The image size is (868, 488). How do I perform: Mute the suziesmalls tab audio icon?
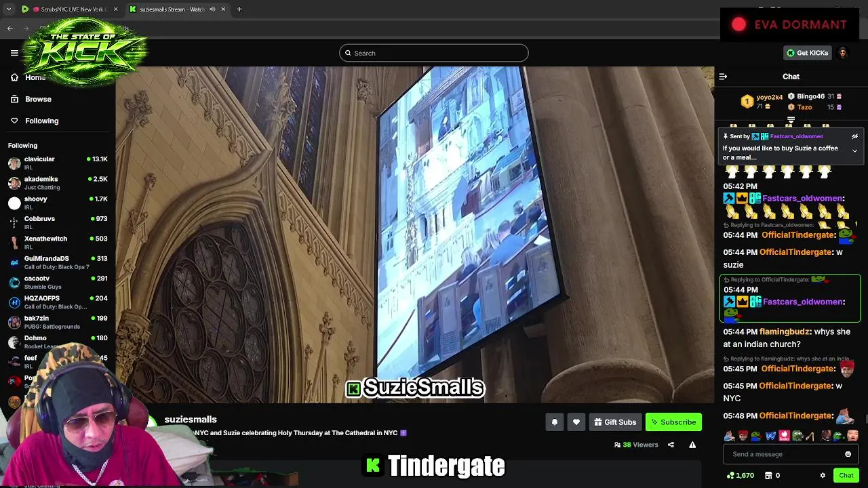point(212,9)
